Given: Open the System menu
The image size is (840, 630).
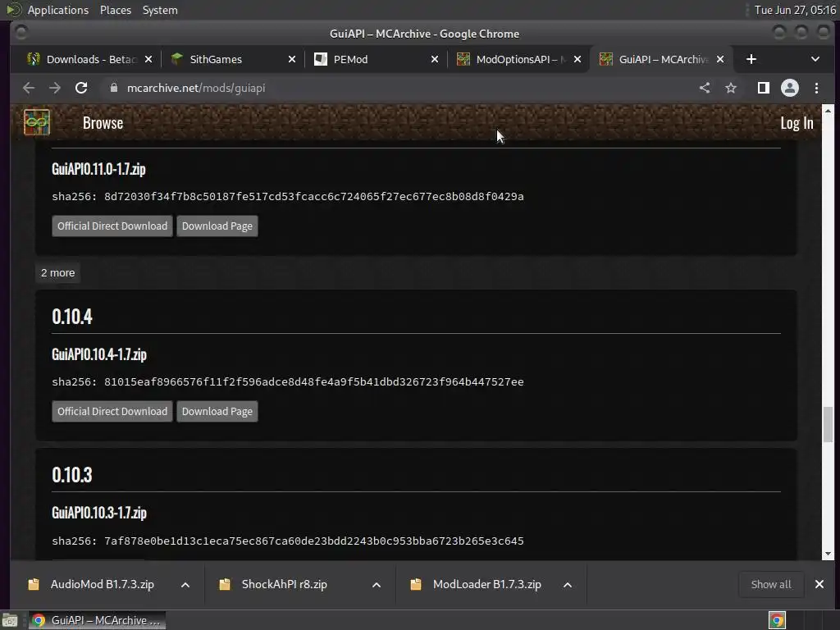Looking at the screenshot, I should pyautogui.click(x=160, y=10).
